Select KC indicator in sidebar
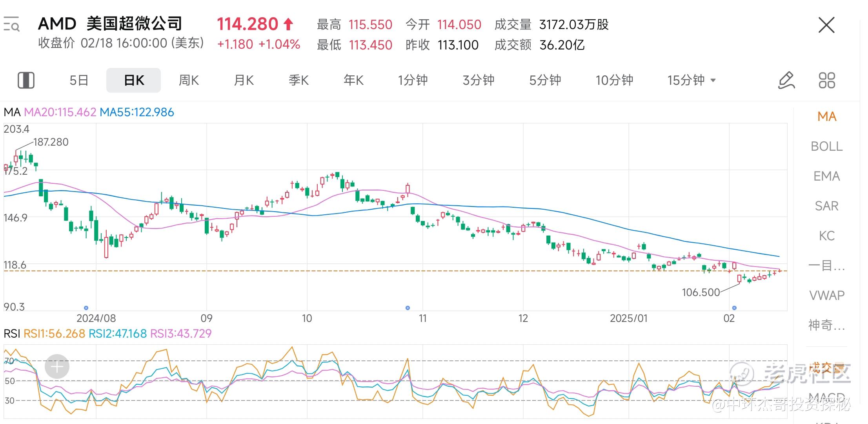 (x=827, y=236)
